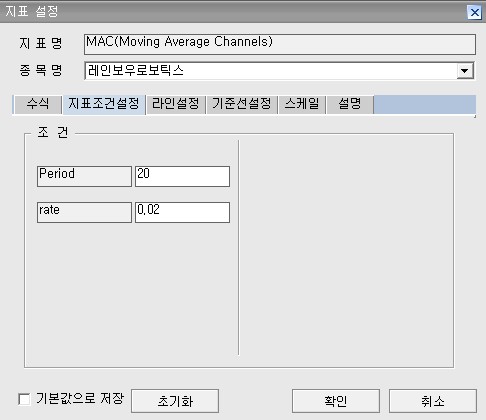Click the rate value field showing 0.02
Viewport: 486px width, 420px height.
click(x=182, y=212)
